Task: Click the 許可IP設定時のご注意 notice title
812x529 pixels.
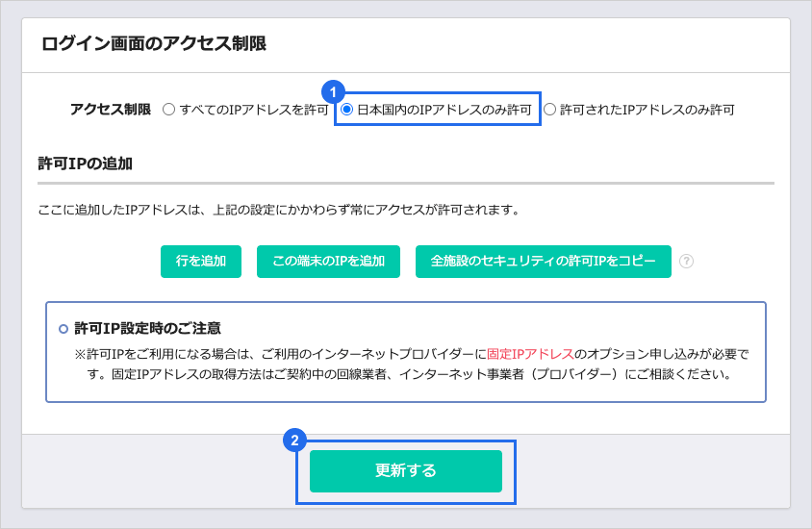Action: [148, 329]
